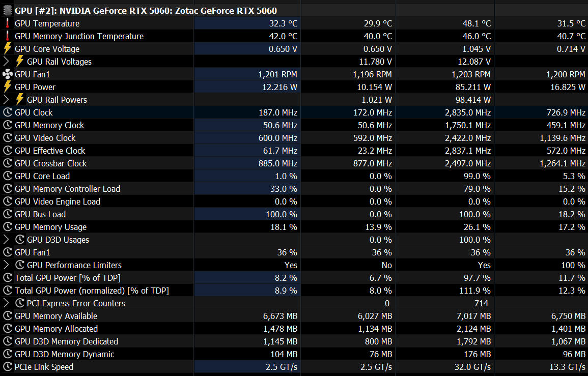Click thermometer icon for GPU Memory Junction Temperature
588x376 pixels.
(x=8, y=36)
